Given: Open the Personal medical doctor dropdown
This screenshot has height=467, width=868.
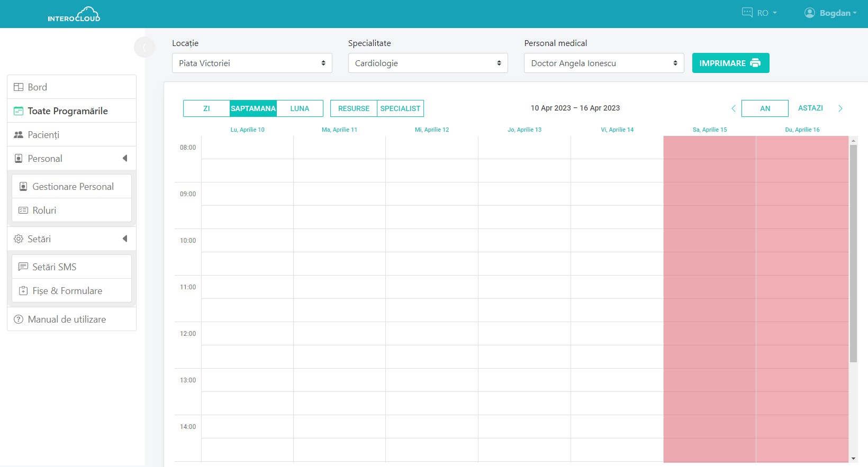Looking at the screenshot, I should pyautogui.click(x=604, y=63).
